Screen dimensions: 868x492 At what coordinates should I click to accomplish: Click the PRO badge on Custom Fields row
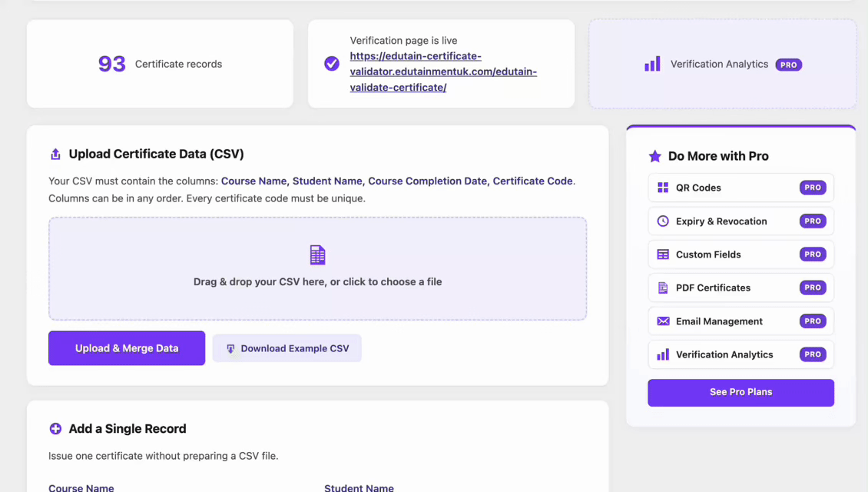pos(813,254)
